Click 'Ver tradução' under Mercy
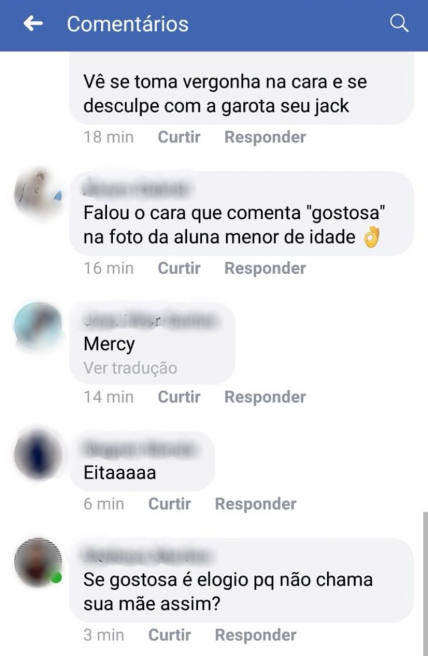 [130, 368]
